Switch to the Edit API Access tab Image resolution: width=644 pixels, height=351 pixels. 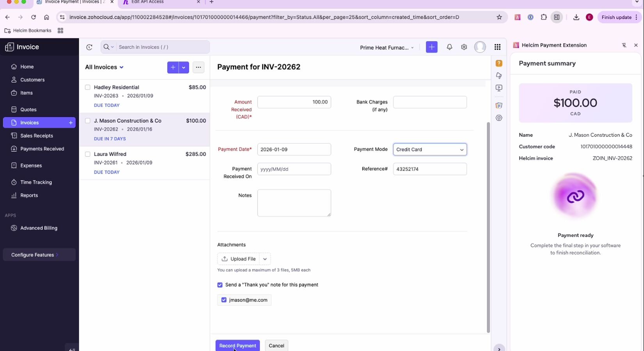pyautogui.click(x=160, y=2)
